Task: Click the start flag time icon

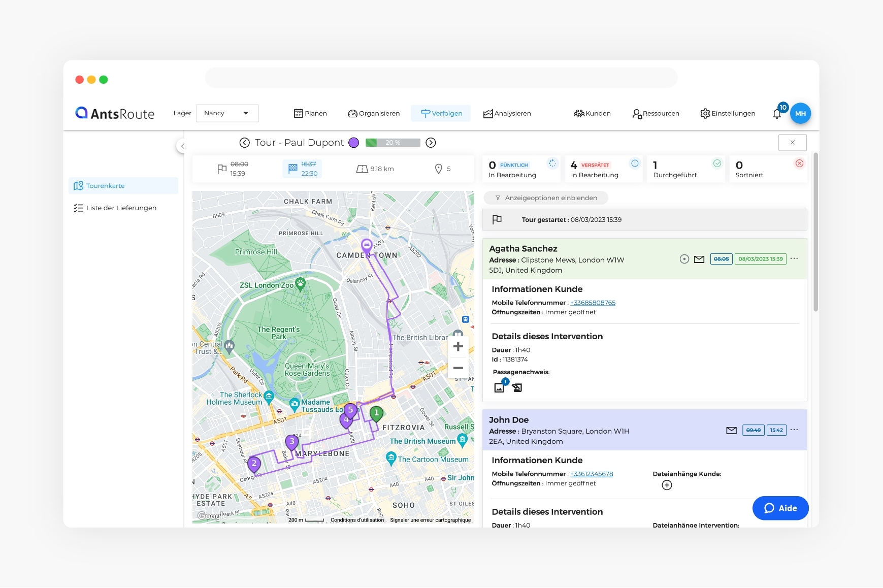Action: click(222, 169)
